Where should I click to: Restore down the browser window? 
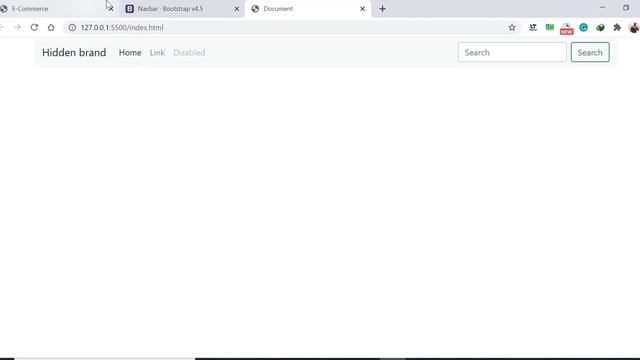pos(626,8)
